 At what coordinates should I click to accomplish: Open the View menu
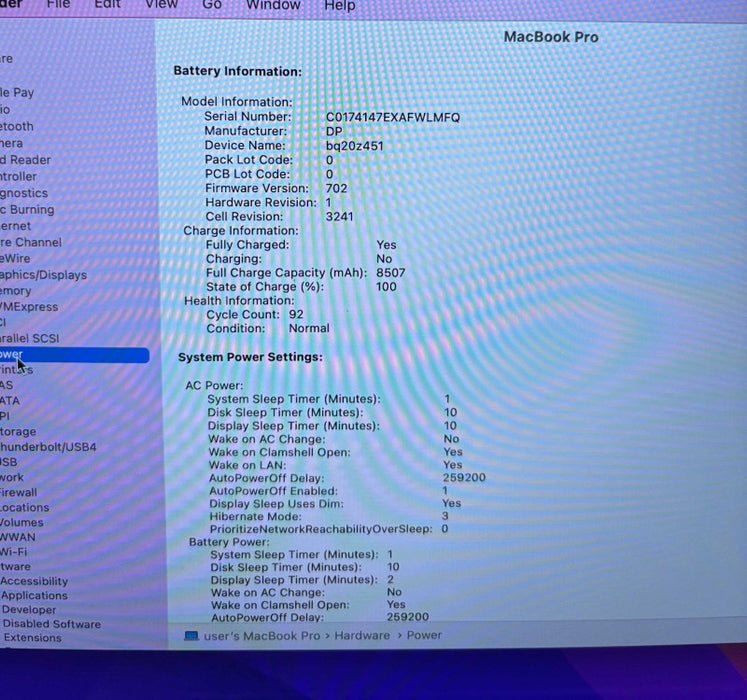(x=162, y=4)
